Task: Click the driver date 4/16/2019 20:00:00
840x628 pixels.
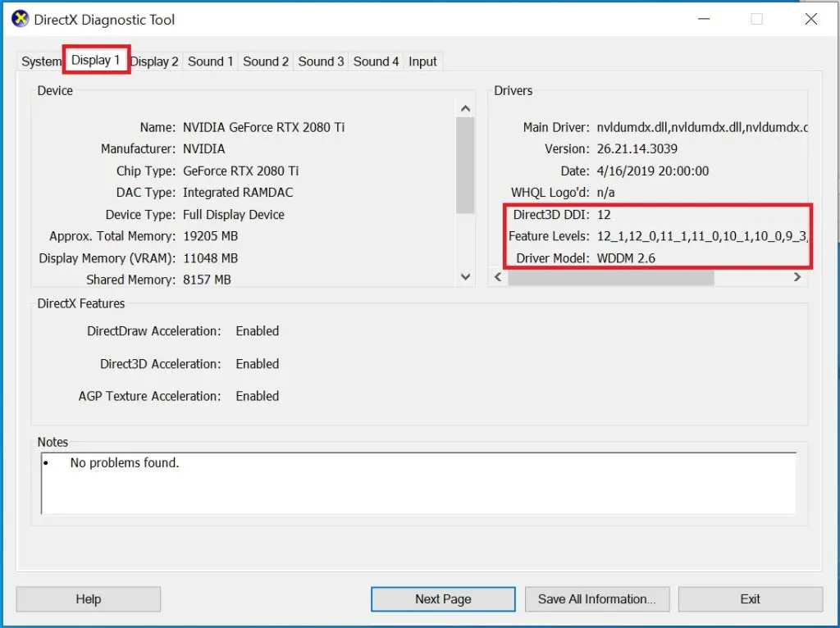Action: pos(652,171)
